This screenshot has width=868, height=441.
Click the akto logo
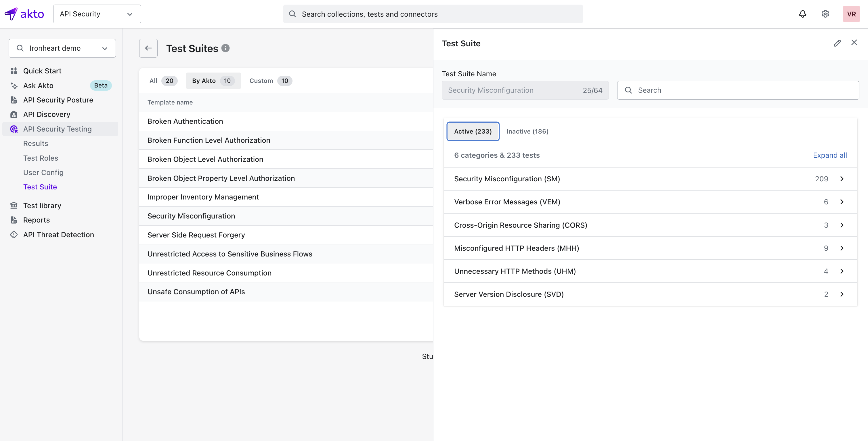click(24, 14)
